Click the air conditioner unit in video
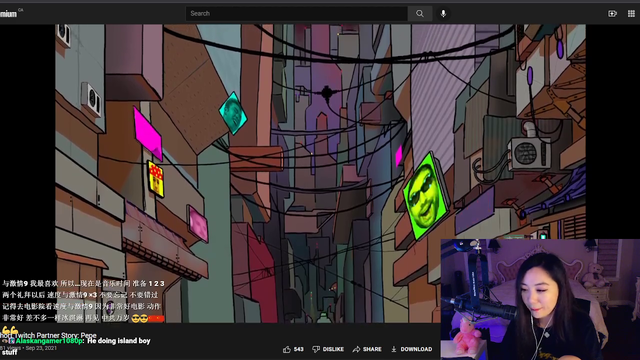The image size is (640, 360). pyautogui.click(x=529, y=153)
